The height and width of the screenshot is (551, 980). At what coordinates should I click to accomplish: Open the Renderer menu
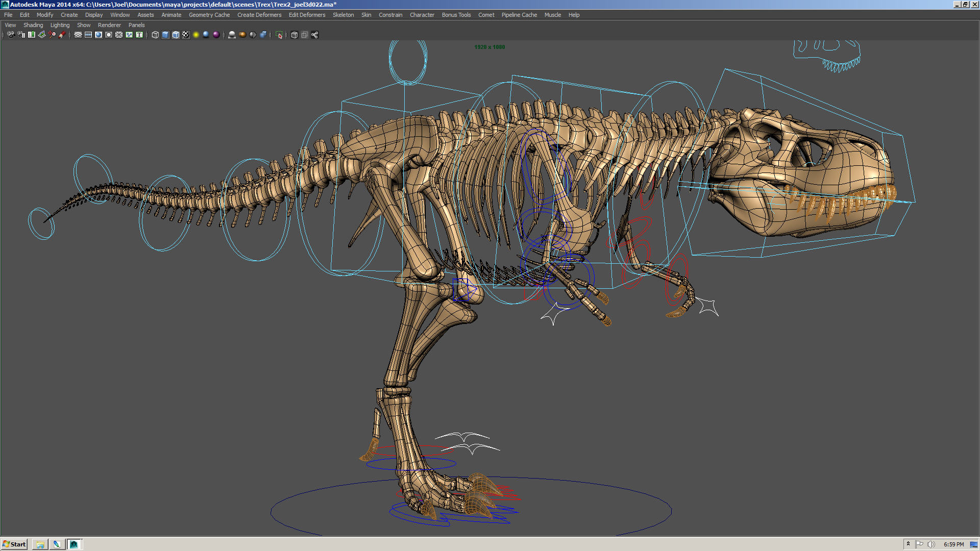[109, 24]
